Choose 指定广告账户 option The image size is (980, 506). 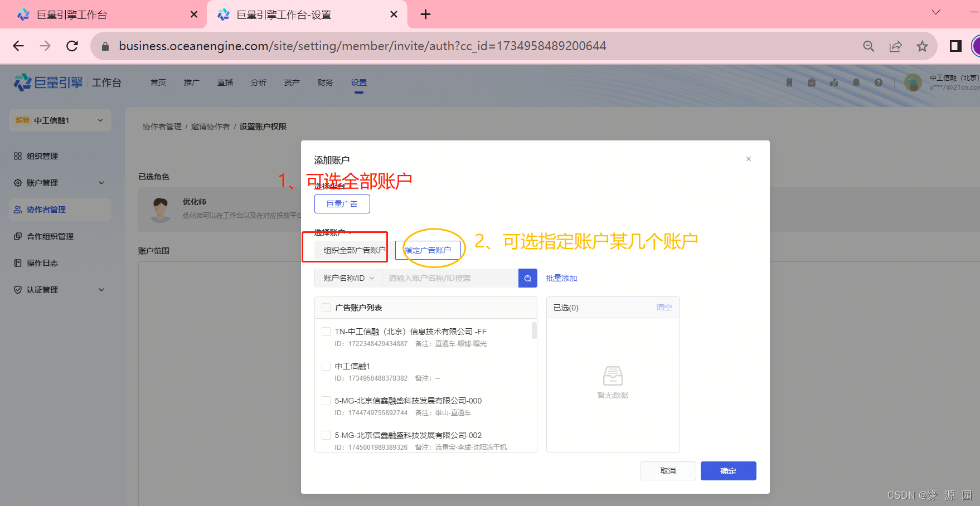pyautogui.click(x=428, y=250)
